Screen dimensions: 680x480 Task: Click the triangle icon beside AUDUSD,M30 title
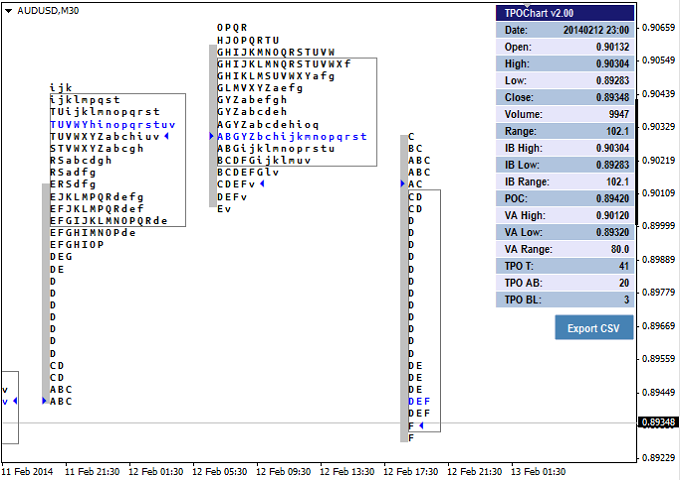(9, 10)
